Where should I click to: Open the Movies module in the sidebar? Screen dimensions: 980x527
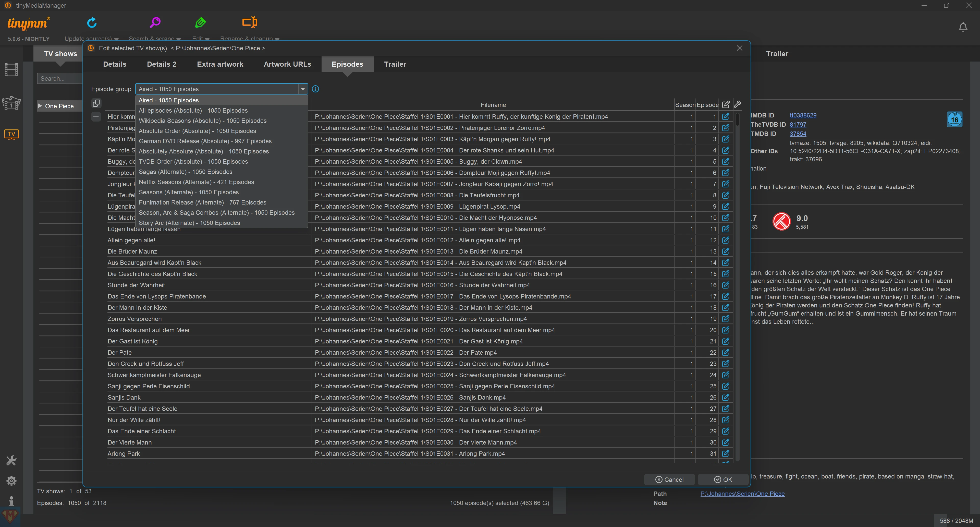pos(11,70)
